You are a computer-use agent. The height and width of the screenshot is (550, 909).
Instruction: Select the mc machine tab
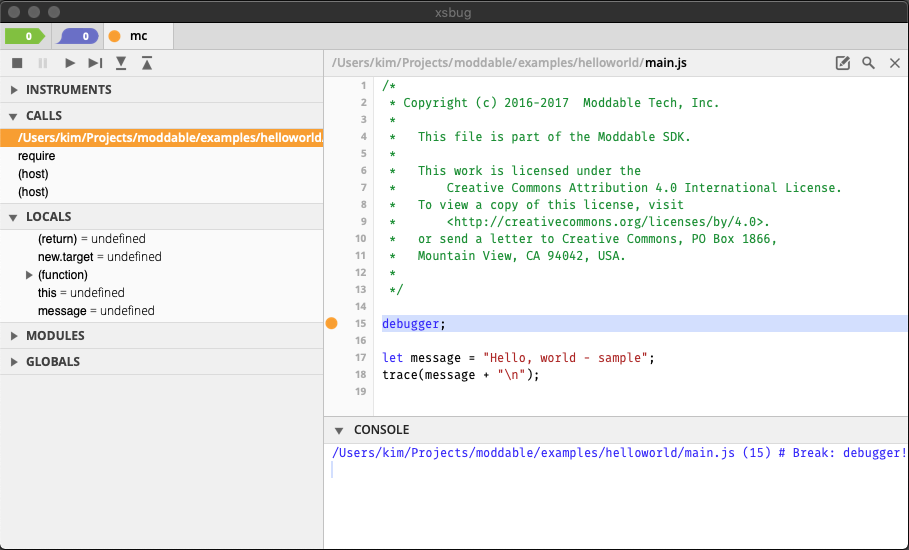[139, 36]
